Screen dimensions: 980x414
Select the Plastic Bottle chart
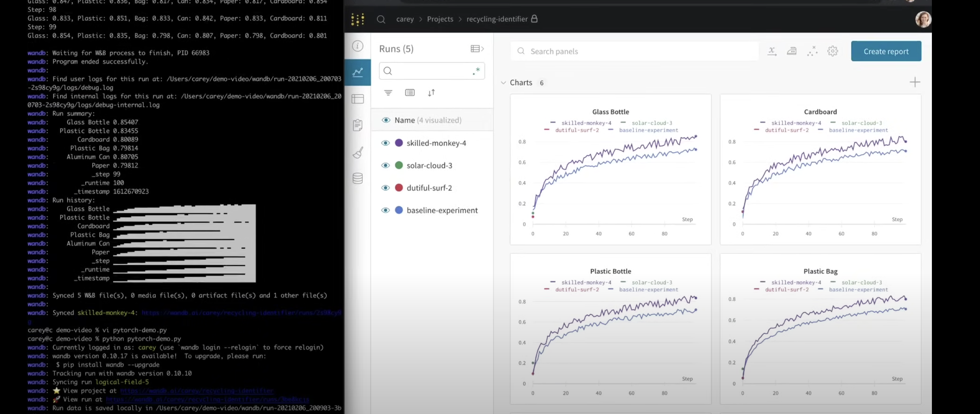pos(610,328)
